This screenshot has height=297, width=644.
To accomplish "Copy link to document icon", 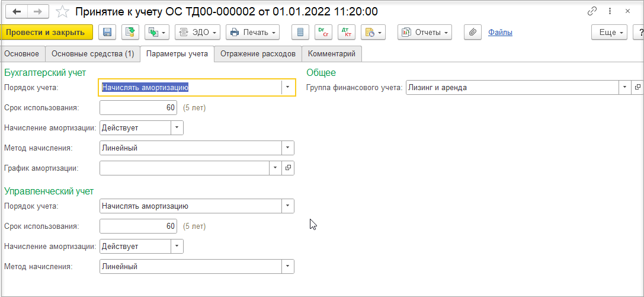I will [x=592, y=11].
